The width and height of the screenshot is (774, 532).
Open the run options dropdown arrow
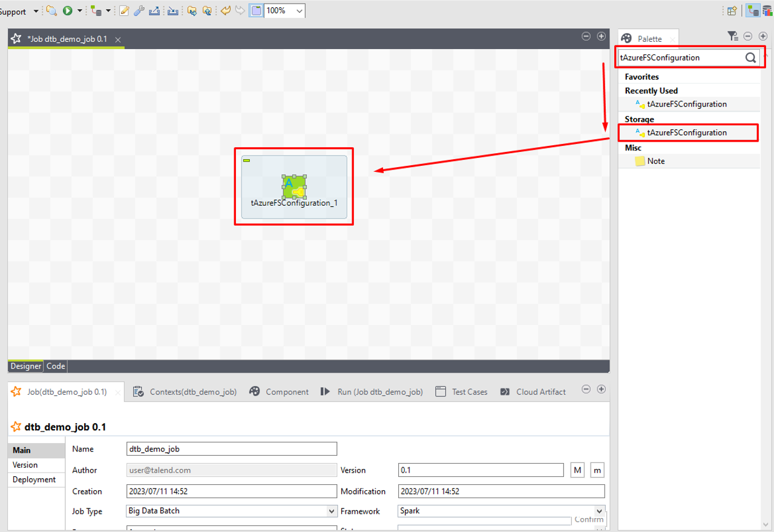coord(79,11)
